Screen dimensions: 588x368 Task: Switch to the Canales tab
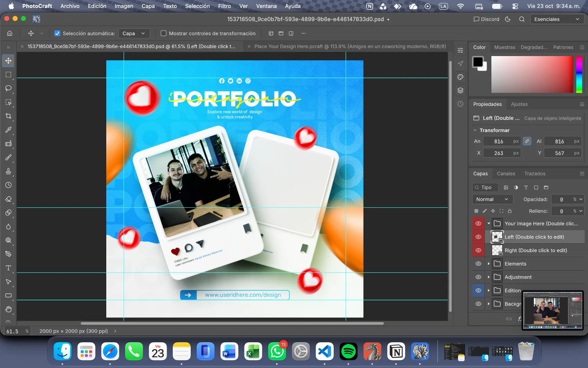[x=506, y=173]
